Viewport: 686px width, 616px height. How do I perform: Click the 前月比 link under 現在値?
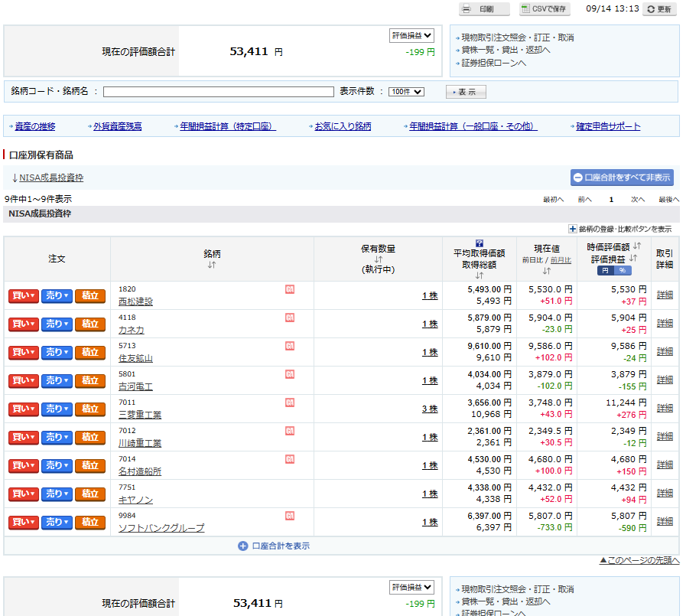(x=561, y=260)
